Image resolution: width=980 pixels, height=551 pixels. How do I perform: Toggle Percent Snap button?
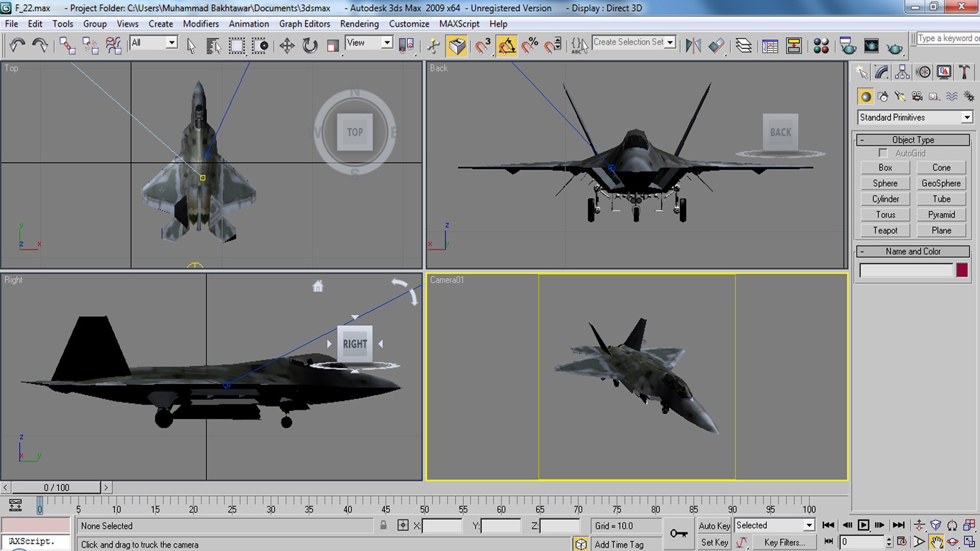[530, 46]
